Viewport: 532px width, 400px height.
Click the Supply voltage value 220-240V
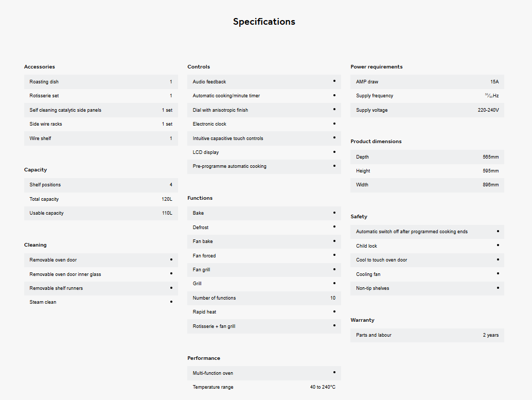[488, 110]
